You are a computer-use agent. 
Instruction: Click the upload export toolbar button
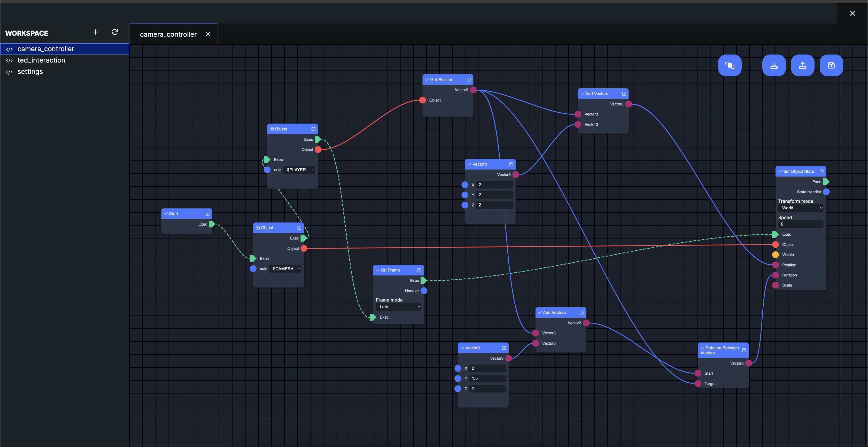point(802,65)
